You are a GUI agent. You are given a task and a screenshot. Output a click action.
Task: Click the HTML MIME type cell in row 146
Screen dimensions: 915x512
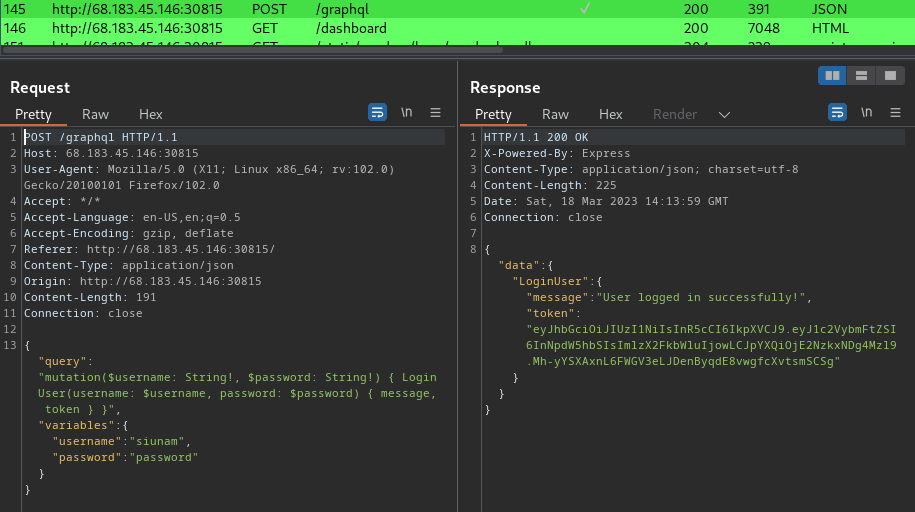830,28
